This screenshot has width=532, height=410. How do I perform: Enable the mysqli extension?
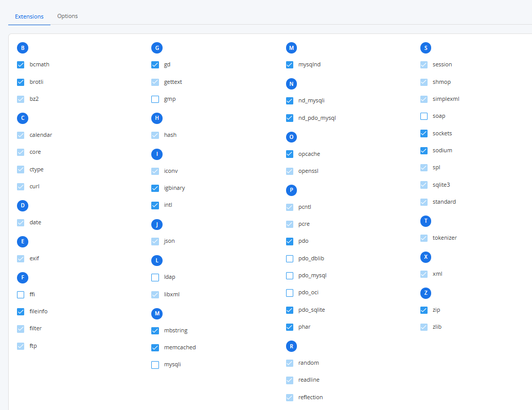[155, 365]
